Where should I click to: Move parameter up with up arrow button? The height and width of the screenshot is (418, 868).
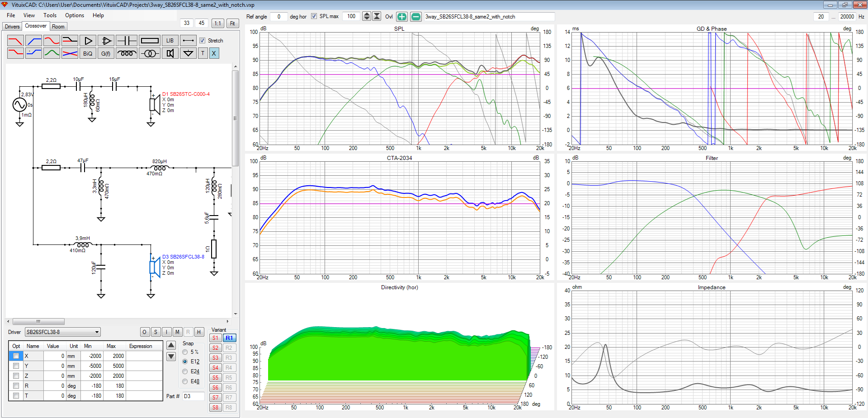[x=171, y=345]
